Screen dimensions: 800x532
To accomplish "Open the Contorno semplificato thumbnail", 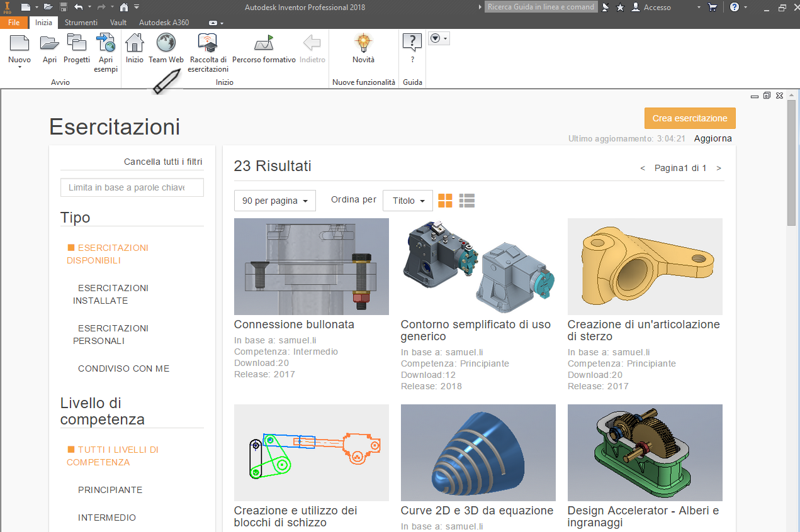I will tap(478, 267).
